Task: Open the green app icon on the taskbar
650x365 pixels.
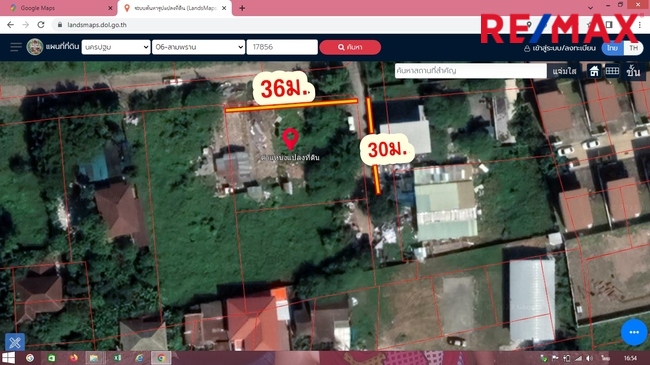Action: click(x=51, y=358)
